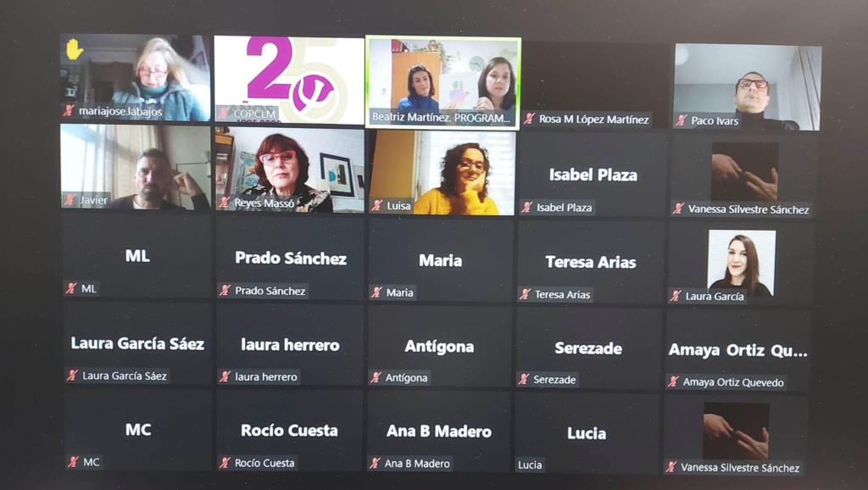This screenshot has height=490, width=868.
Task: Click the muted mic icon beside Amaya Ortiz Quevedo
Action: click(x=673, y=382)
